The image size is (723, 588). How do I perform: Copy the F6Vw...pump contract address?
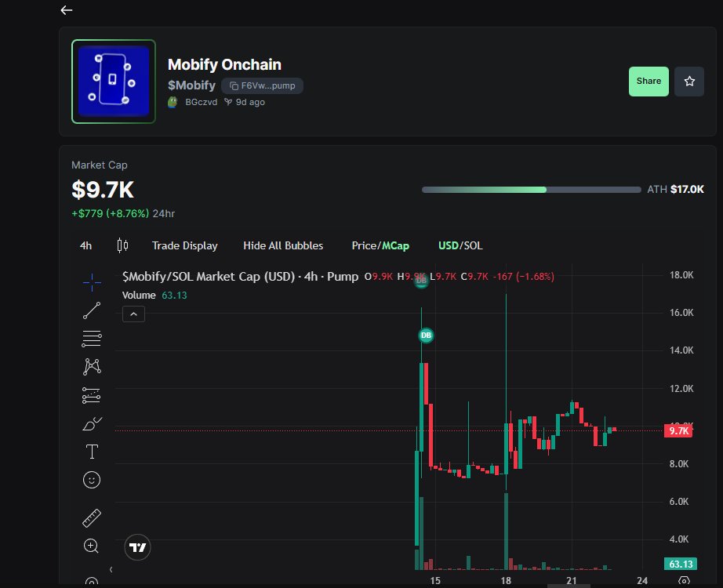click(x=263, y=85)
